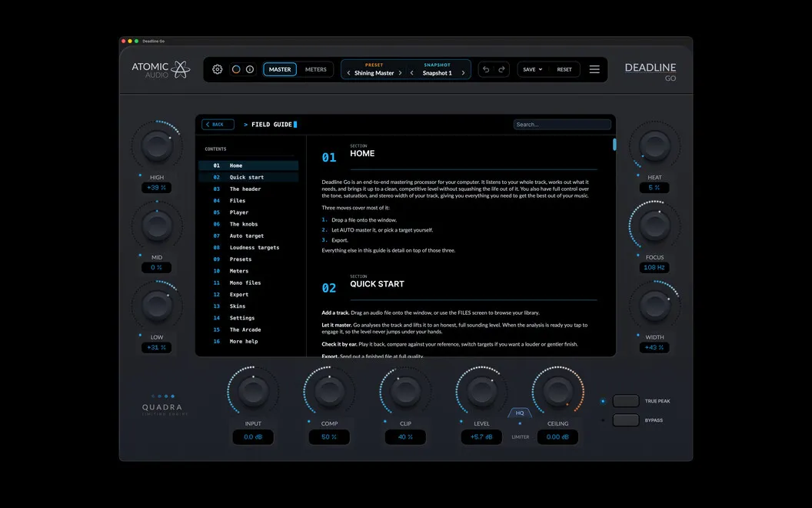Go to previous snapshot with left arrow
The width and height of the screenshot is (812, 508).
(x=411, y=73)
